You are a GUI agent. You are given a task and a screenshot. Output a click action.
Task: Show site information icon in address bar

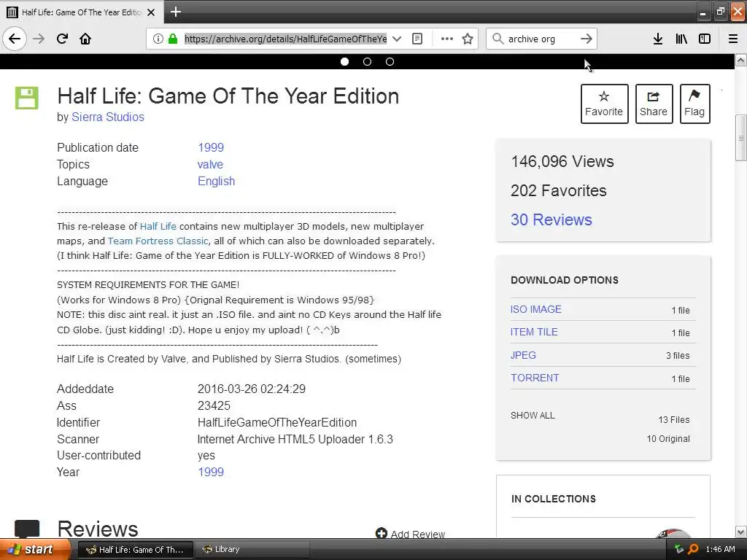[158, 39]
